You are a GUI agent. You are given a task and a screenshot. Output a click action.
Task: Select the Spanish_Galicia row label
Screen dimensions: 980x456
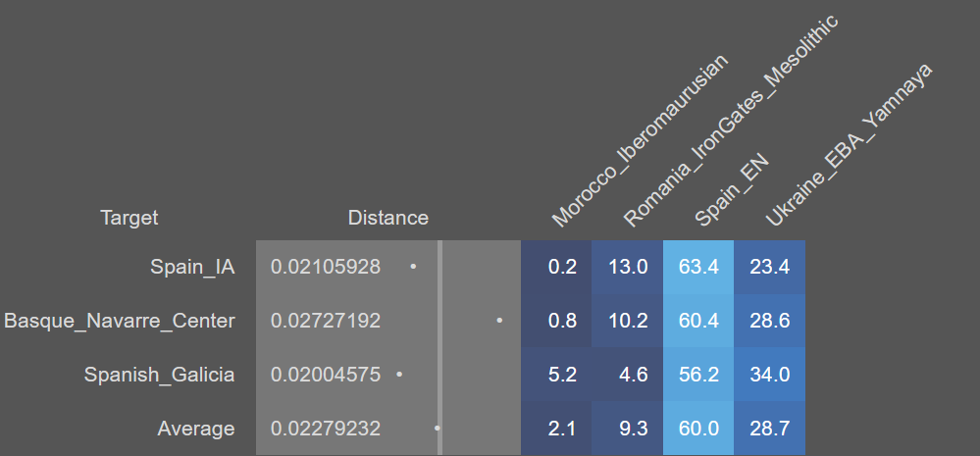tap(159, 375)
